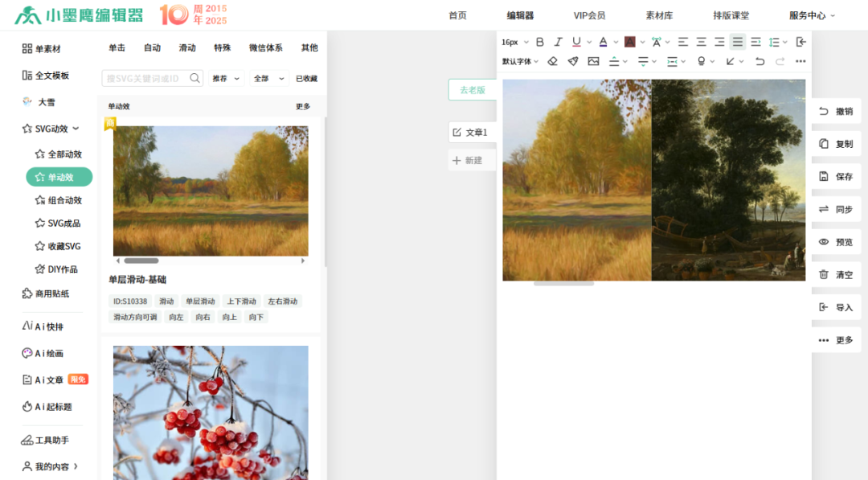
Task: Apply underline to text
Action: [x=576, y=42]
